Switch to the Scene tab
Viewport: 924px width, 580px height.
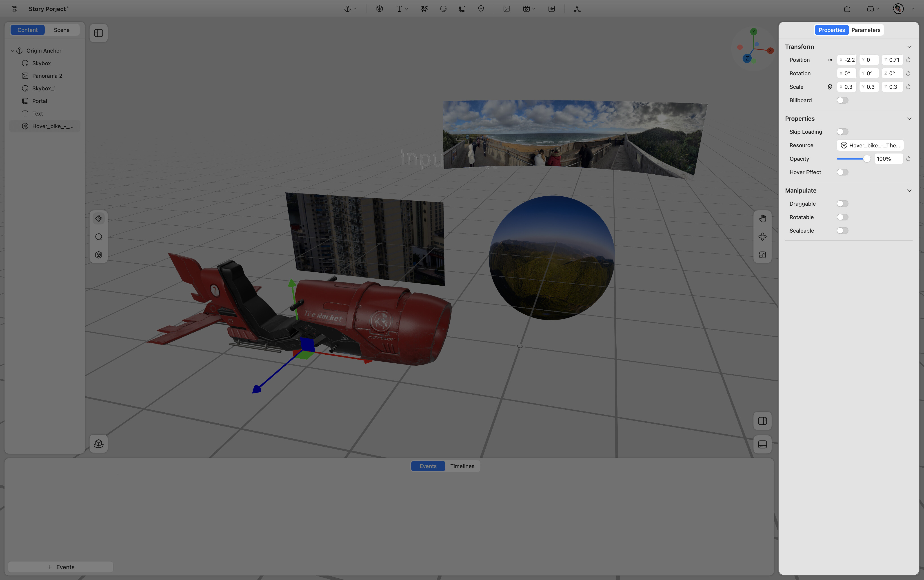coord(61,30)
